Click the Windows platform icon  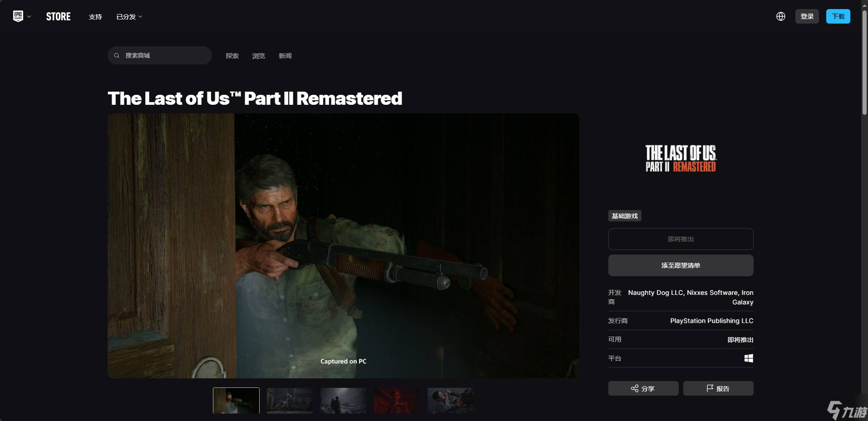(749, 358)
